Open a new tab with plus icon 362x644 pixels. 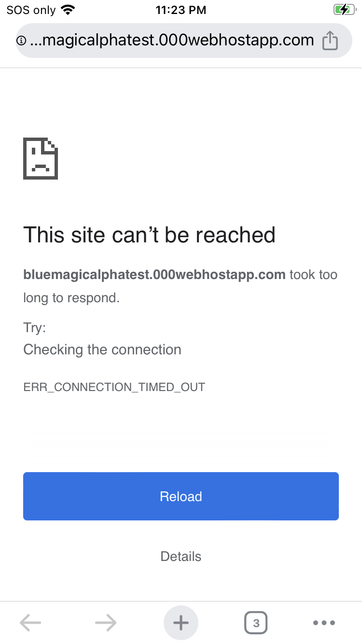click(x=181, y=623)
